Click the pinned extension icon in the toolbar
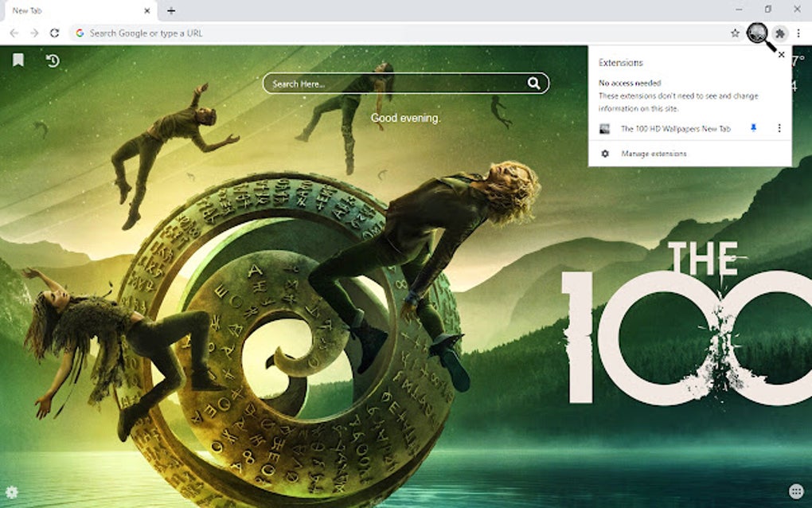812x508 pixels. tap(758, 33)
